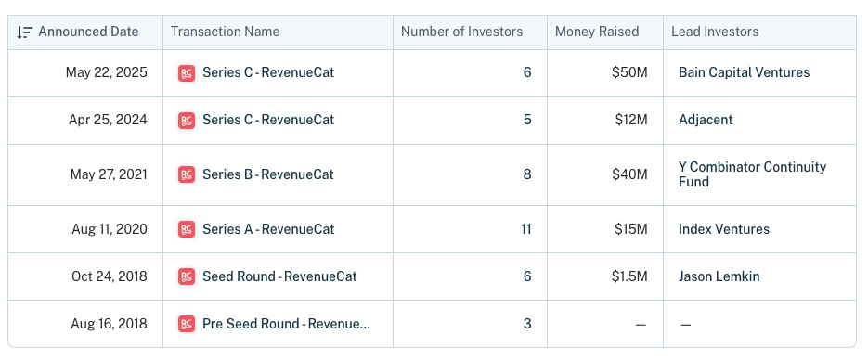This screenshot has height=360, width=868.
Task: Click RevenueCat logo in the Series A row
Action: 187,229
